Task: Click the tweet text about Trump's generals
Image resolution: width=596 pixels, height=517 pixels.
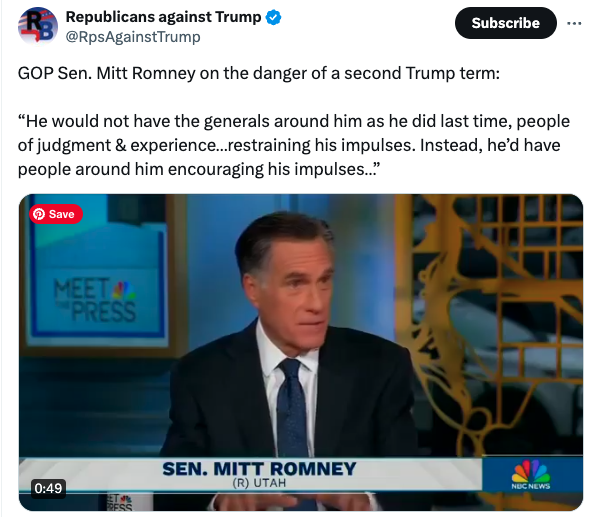Action: coord(293,145)
